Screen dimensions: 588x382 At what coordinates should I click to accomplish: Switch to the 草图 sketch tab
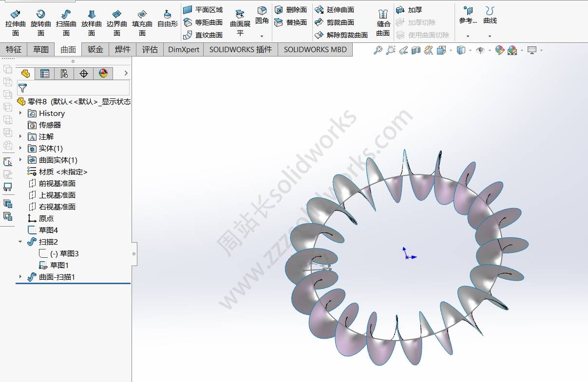pos(41,49)
